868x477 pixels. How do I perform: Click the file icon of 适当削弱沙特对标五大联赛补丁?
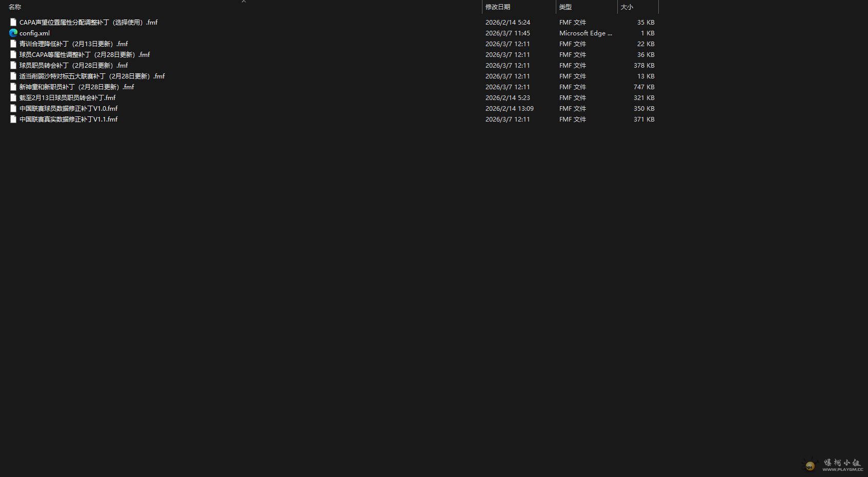click(x=13, y=76)
